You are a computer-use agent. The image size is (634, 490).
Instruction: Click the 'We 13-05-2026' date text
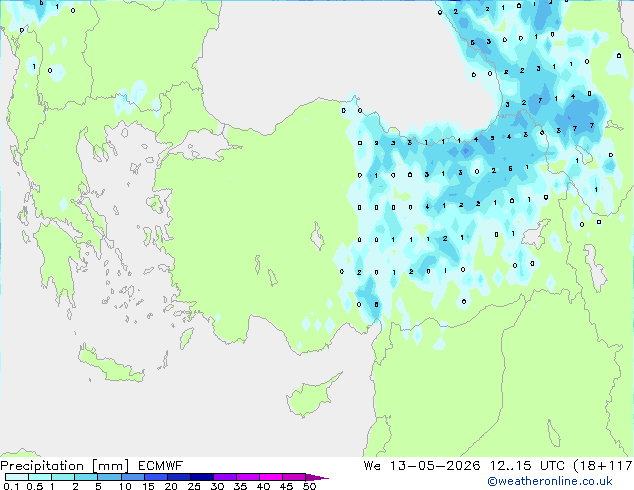click(x=422, y=466)
